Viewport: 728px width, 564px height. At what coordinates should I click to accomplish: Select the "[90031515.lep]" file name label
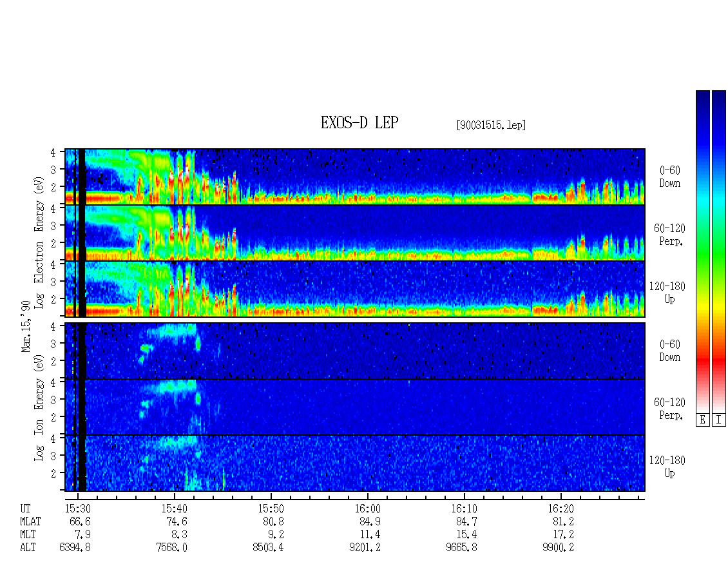point(491,125)
